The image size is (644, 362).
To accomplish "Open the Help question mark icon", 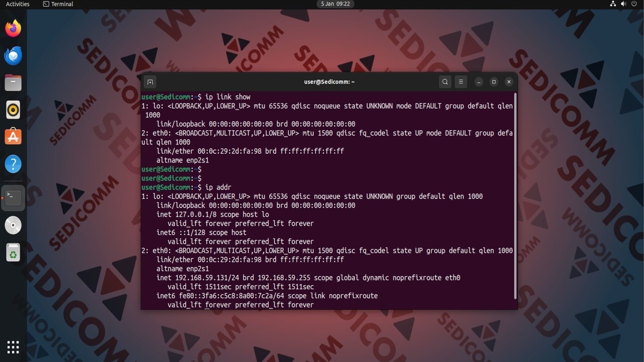I will [13, 164].
